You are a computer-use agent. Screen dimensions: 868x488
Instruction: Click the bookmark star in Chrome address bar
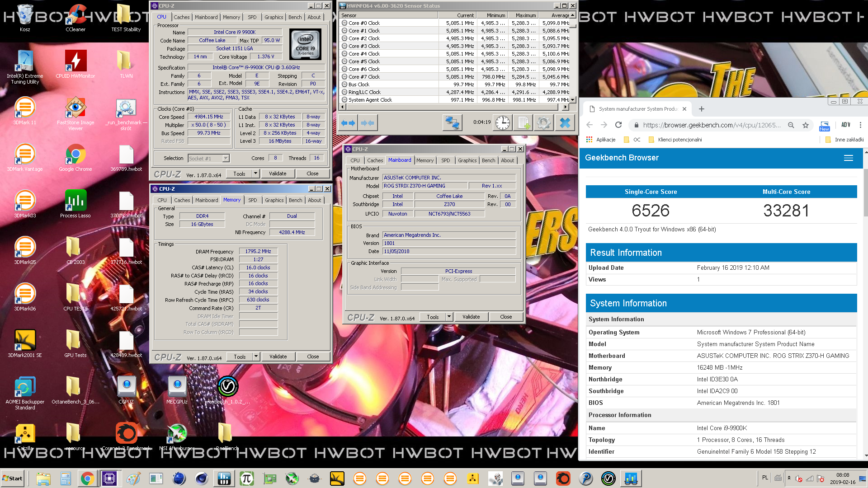pyautogui.click(x=806, y=125)
